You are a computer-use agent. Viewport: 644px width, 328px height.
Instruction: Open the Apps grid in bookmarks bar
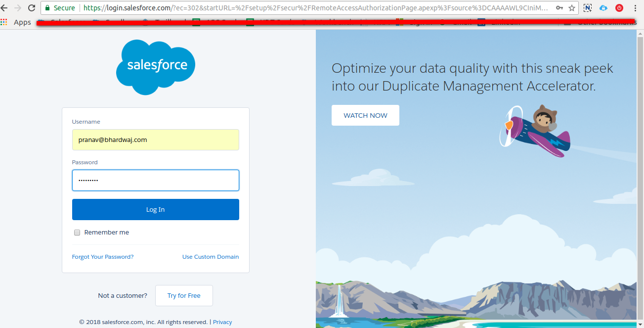pyautogui.click(x=4, y=22)
